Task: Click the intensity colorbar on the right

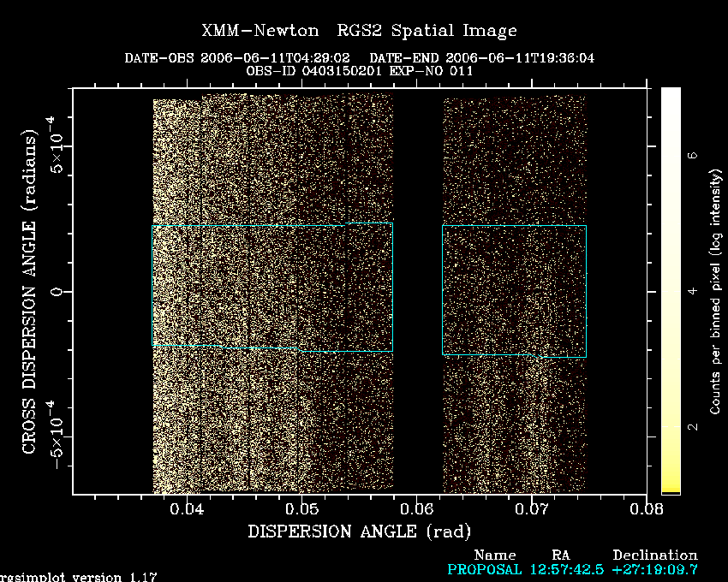Action: (671, 290)
